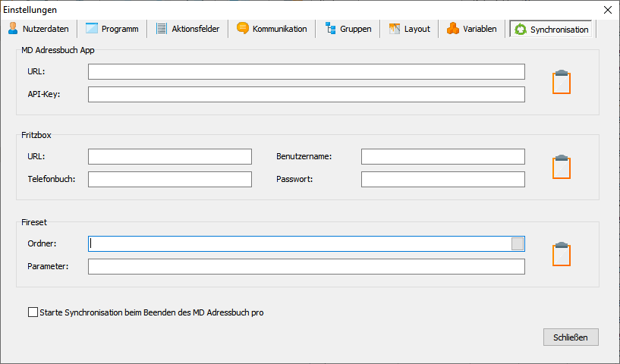Click the Fritzbox Benutzername field
This screenshot has height=364, width=620.
(442, 156)
